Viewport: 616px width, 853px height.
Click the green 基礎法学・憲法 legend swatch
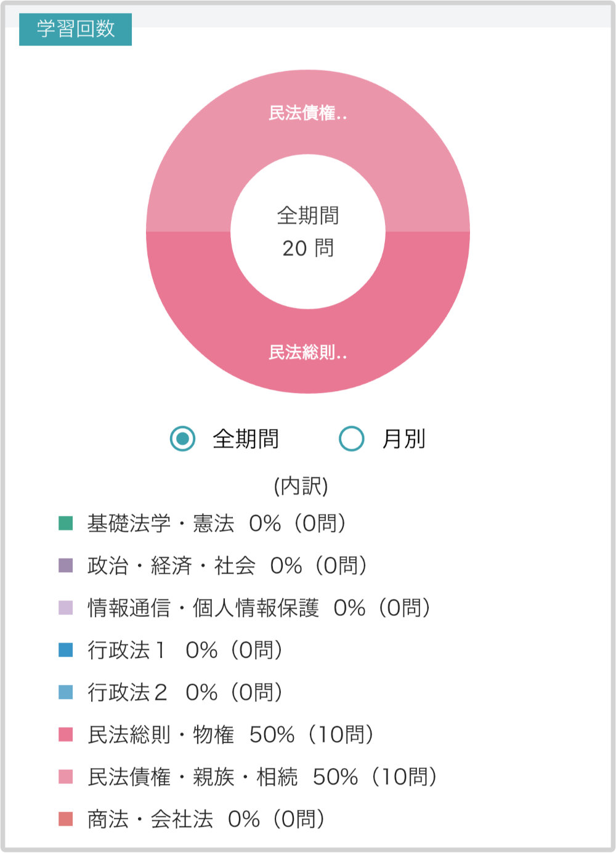click(66, 524)
